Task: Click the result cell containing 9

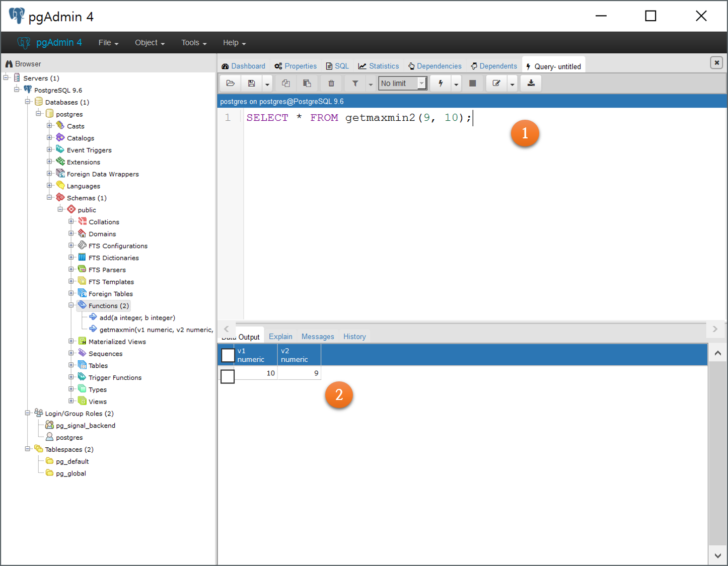Action: coord(299,373)
